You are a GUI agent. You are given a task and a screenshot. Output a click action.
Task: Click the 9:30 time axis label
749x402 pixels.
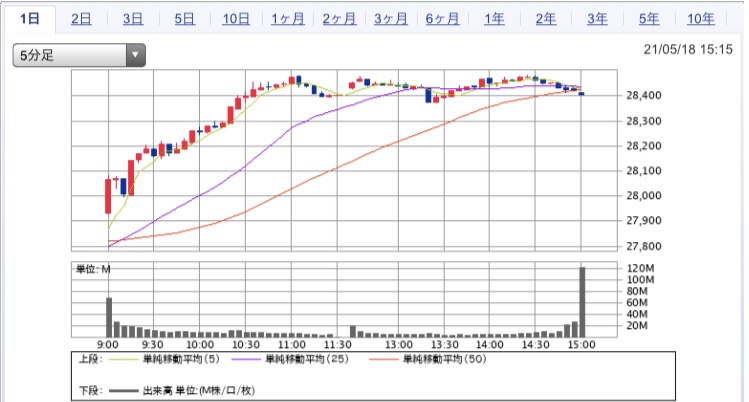[152, 345]
